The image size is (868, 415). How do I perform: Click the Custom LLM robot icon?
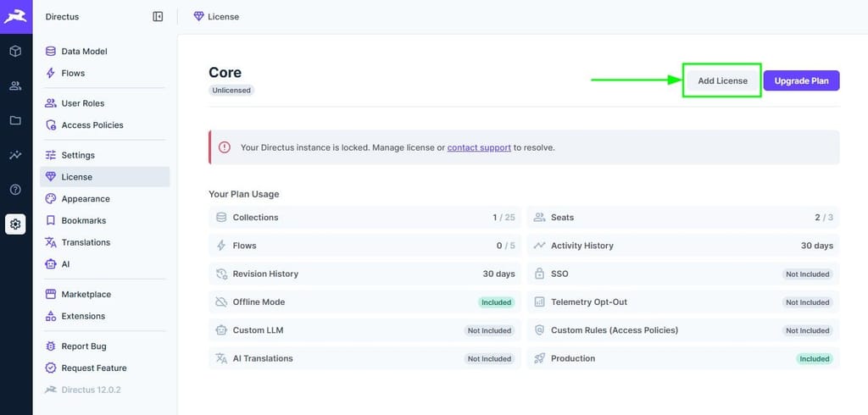(221, 330)
